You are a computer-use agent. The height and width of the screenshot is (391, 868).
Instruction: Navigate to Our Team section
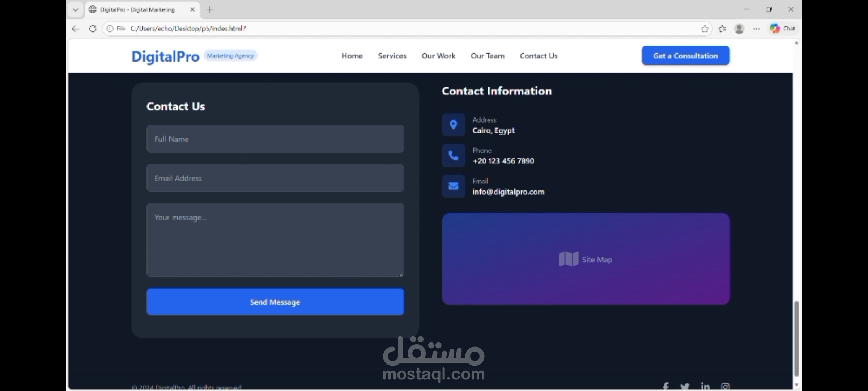(488, 56)
